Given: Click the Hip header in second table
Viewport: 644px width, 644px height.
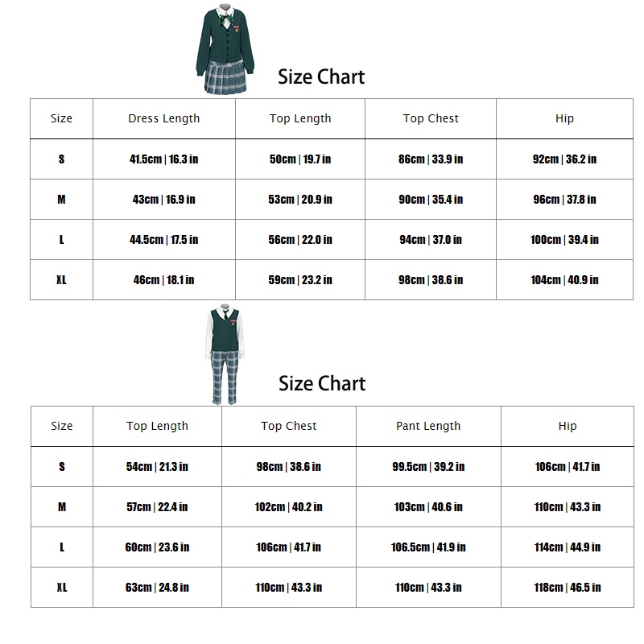Looking at the screenshot, I should [x=568, y=426].
